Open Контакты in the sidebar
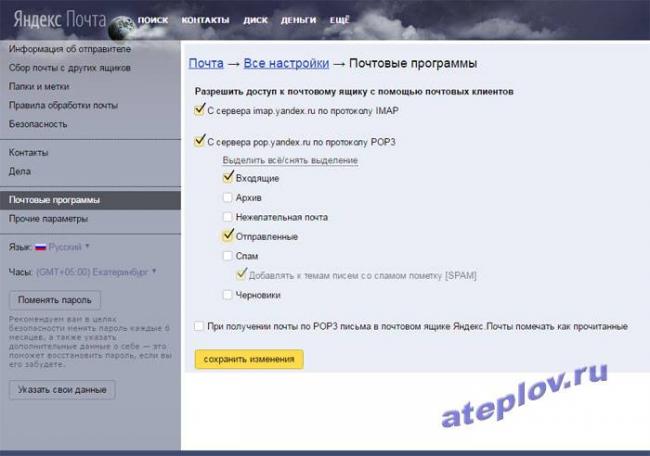The height and width of the screenshot is (456, 650). 28,153
